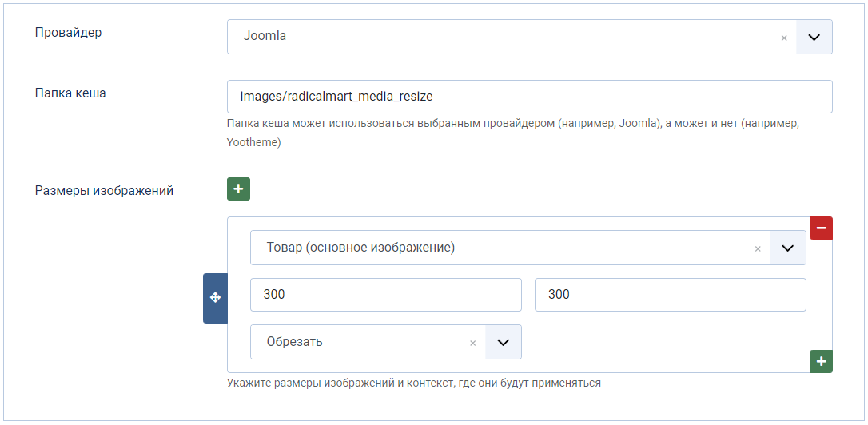Clear the Joomla provider selection
The width and height of the screenshot is (868, 425).
783,38
